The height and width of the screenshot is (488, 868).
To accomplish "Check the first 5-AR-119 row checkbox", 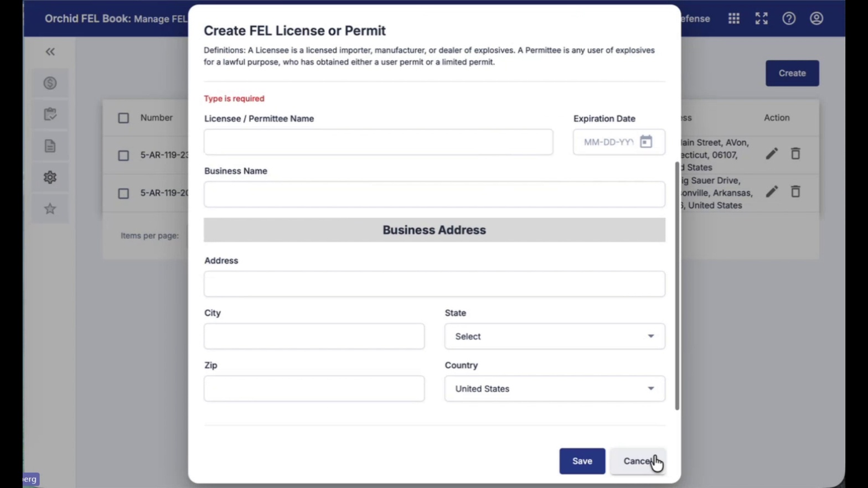I will (x=123, y=155).
